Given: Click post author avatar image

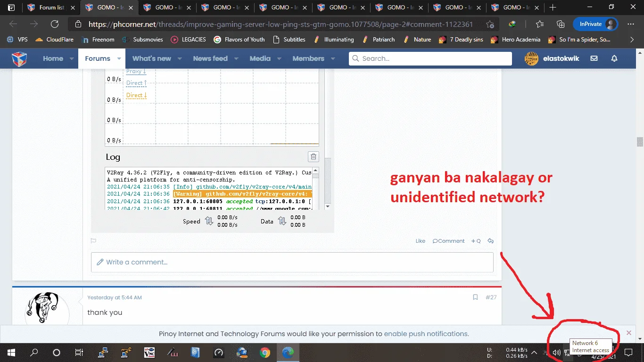Looking at the screenshot, I should [x=47, y=308].
